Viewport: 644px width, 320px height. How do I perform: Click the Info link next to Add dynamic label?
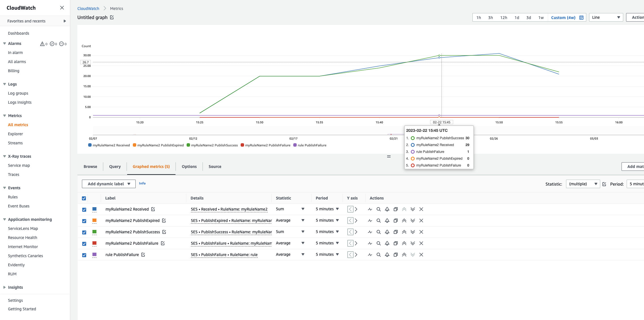tap(142, 183)
